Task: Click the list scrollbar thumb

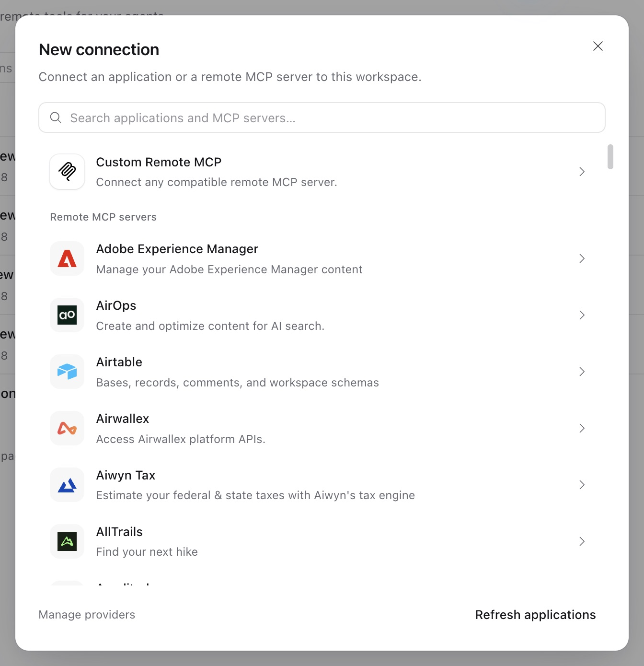Action: click(x=610, y=157)
